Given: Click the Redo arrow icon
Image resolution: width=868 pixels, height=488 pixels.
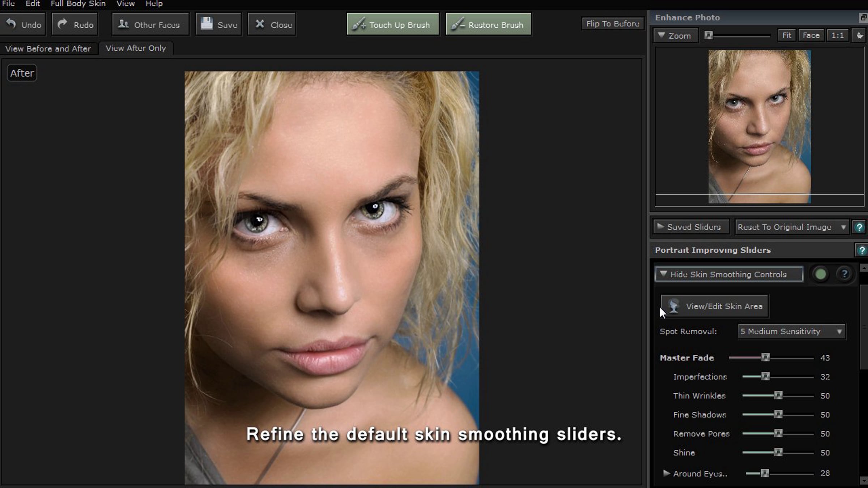Looking at the screenshot, I should coord(63,24).
